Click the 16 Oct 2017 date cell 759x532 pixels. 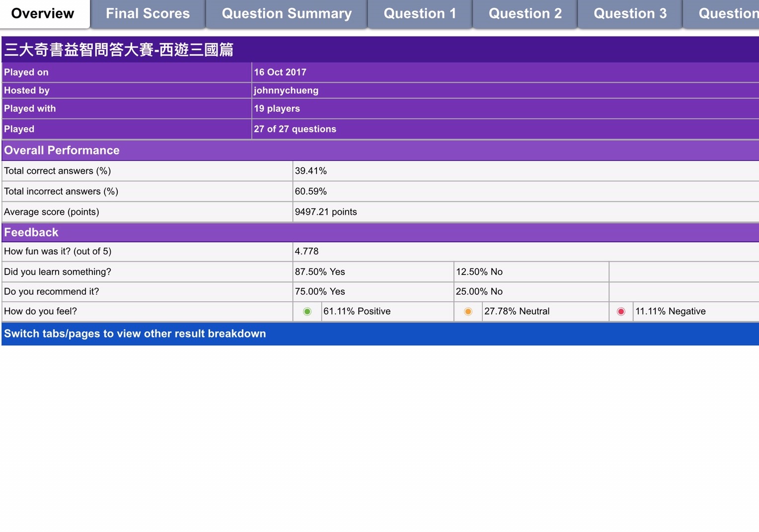[x=280, y=72]
